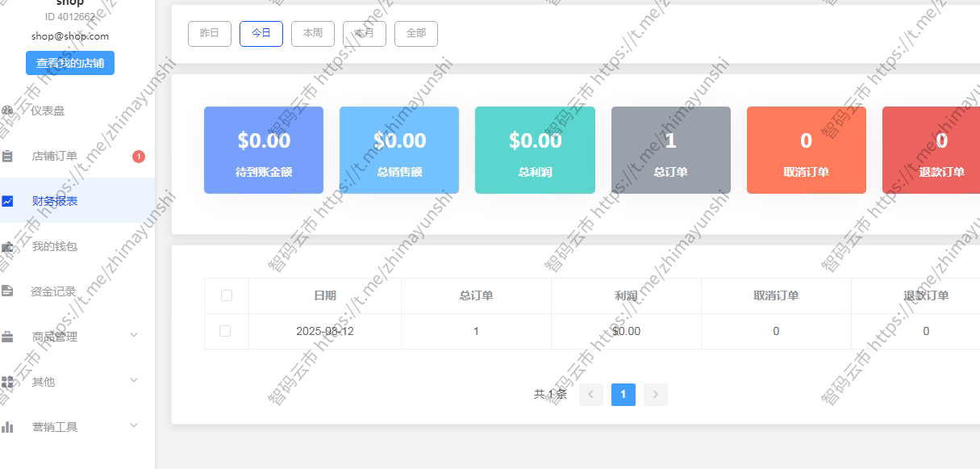The height and width of the screenshot is (469, 980).
Task: Filter by 本周
Action: tap(313, 34)
